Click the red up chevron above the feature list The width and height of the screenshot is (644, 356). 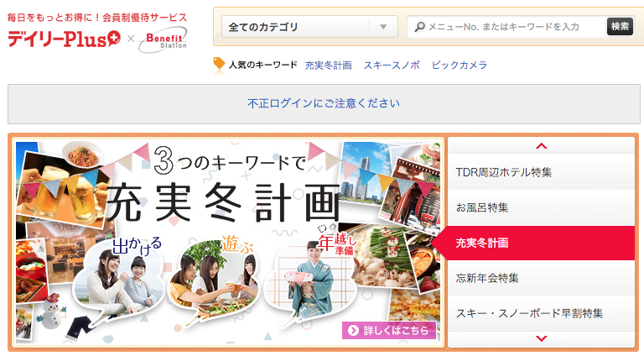(x=542, y=146)
